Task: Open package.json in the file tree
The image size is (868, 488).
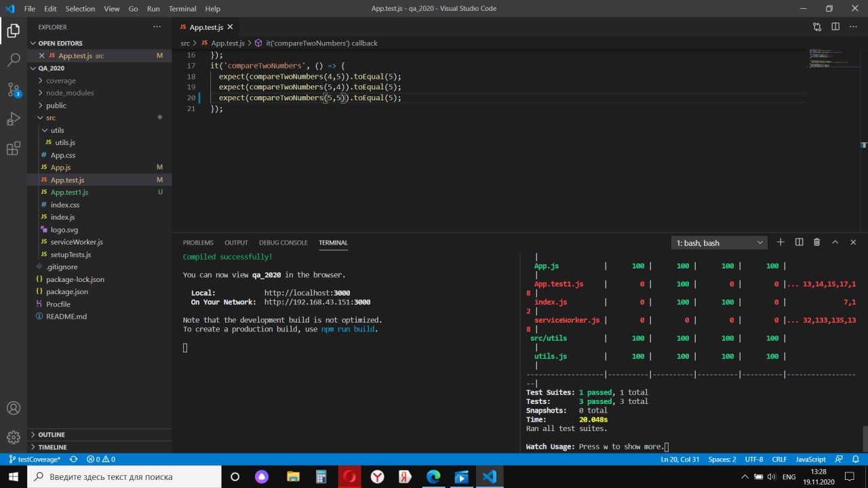Action: (100, 291)
